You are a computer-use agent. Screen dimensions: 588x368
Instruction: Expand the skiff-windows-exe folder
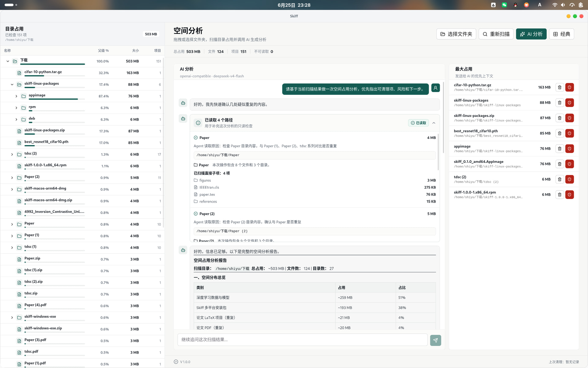point(12,318)
